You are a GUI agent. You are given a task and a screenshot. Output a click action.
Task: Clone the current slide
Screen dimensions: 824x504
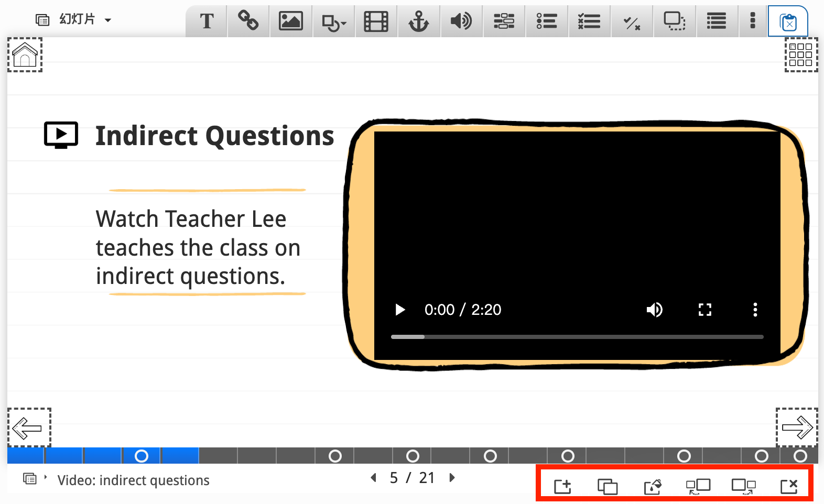tap(608, 486)
